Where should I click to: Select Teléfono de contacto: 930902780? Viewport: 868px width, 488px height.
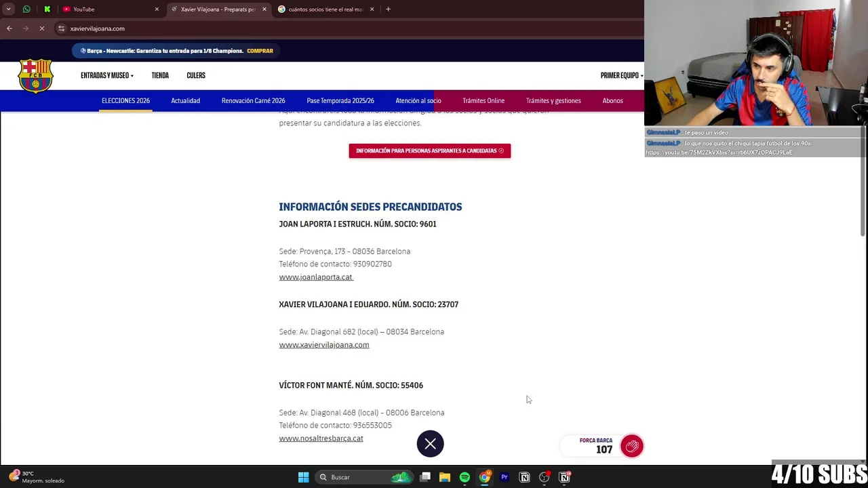(x=335, y=264)
